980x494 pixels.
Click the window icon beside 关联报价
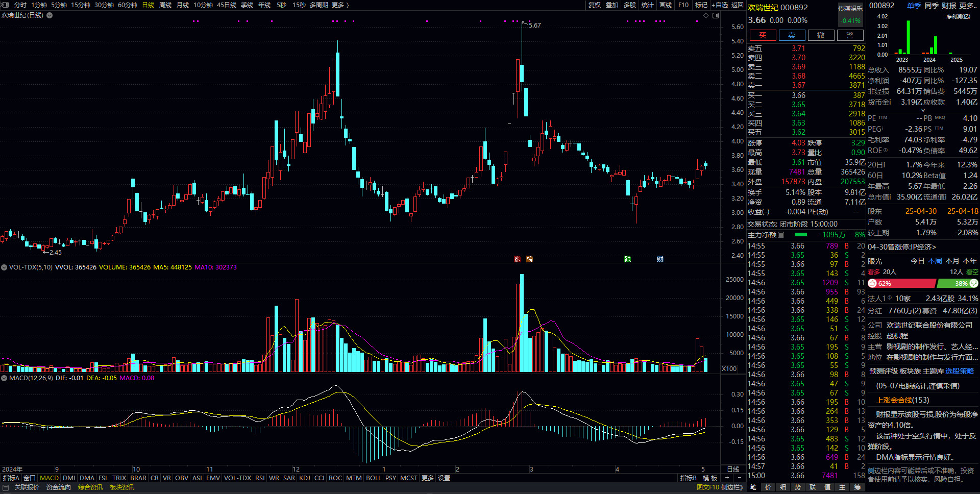[6, 487]
